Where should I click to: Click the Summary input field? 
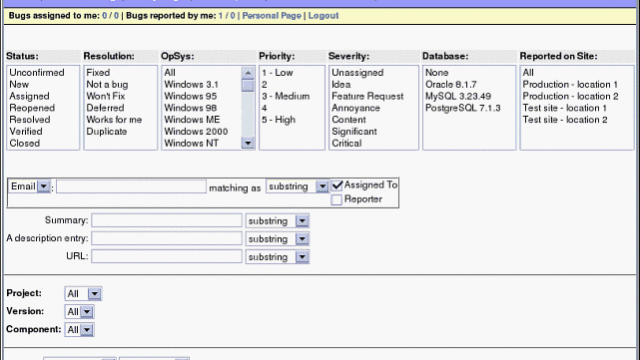167,220
